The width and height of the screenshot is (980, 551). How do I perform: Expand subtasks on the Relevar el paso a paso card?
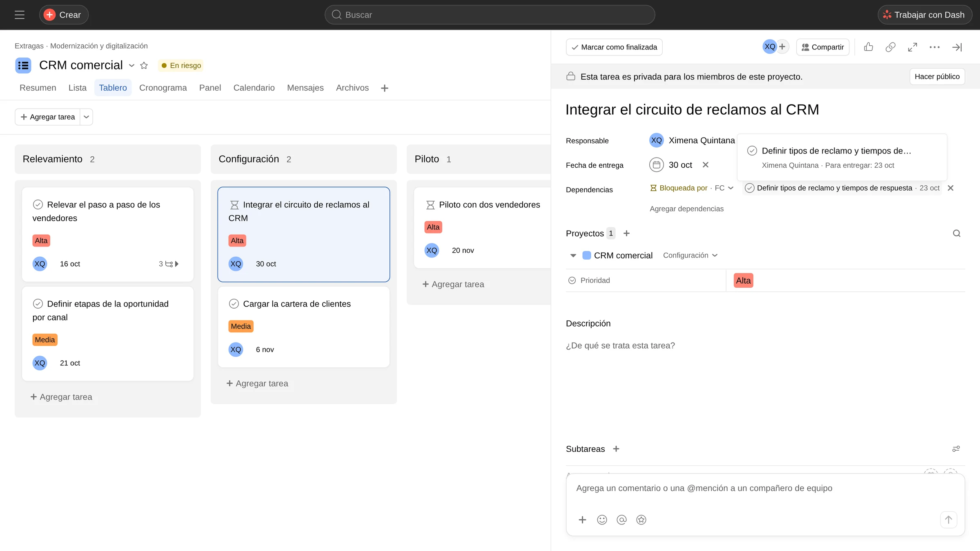point(169,264)
